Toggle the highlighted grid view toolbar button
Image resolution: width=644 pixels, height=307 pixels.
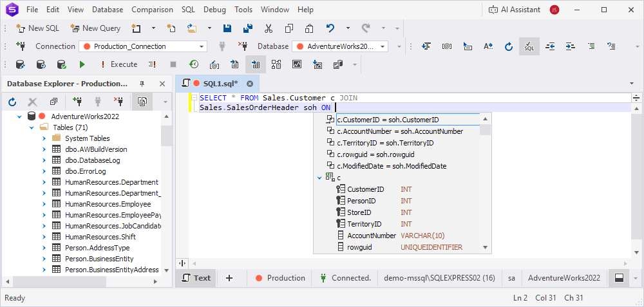pyautogui.click(x=256, y=64)
